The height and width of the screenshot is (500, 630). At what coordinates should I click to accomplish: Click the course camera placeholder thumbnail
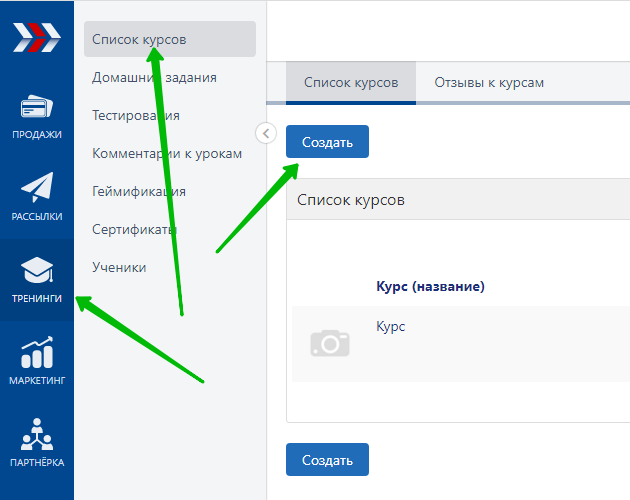[329, 344]
